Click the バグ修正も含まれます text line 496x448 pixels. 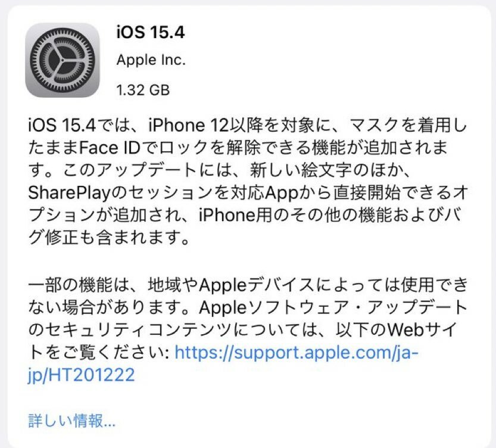pos(108,237)
